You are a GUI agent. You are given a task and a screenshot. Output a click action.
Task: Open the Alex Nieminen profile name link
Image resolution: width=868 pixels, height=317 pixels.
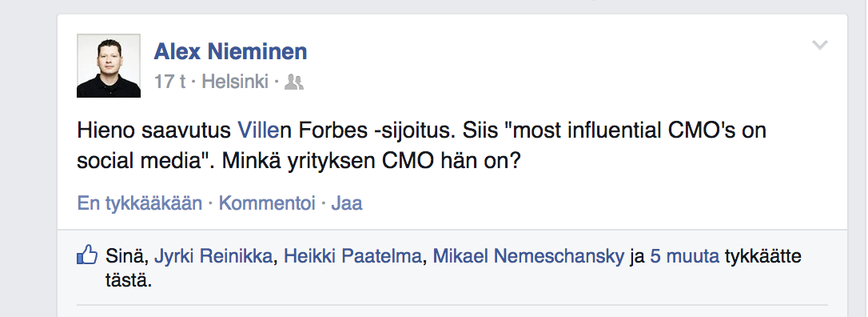pyautogui.click(x=230, y=52)
